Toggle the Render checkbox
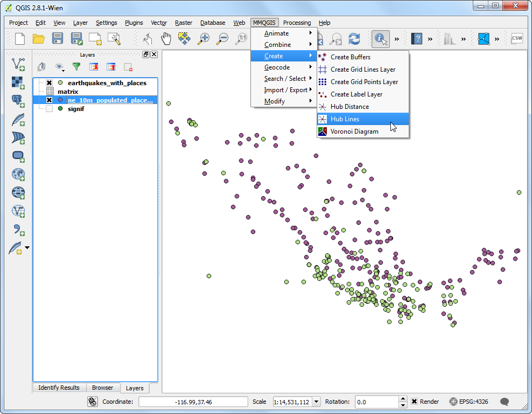Screen dimensions: 532x414 click(414, 402)
